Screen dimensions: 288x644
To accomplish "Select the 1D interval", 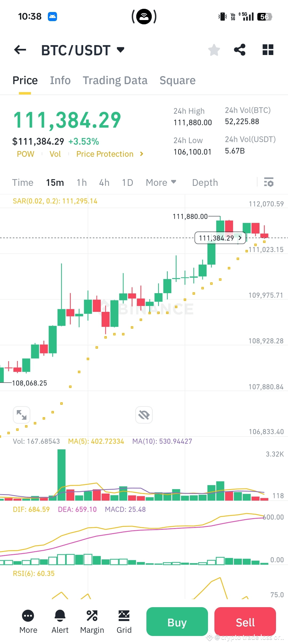I will (x=127, y=183).
